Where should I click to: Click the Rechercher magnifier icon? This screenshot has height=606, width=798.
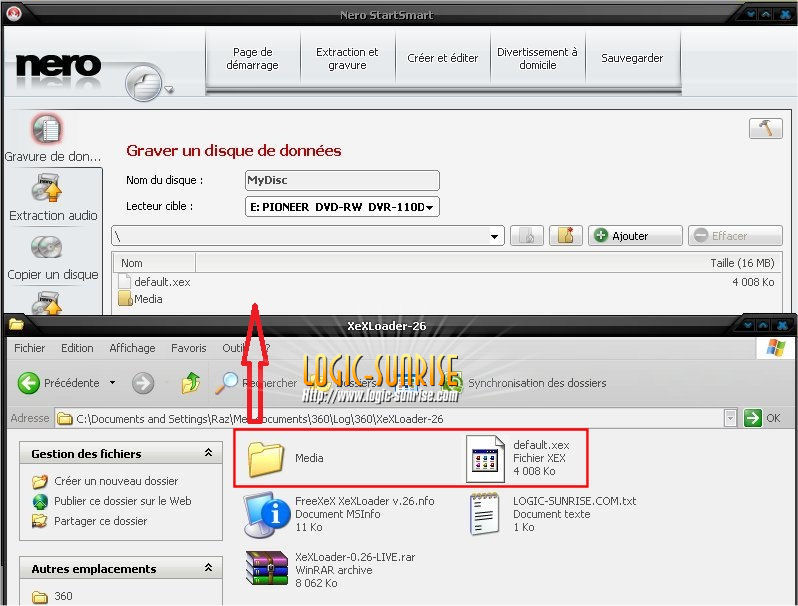226,383
